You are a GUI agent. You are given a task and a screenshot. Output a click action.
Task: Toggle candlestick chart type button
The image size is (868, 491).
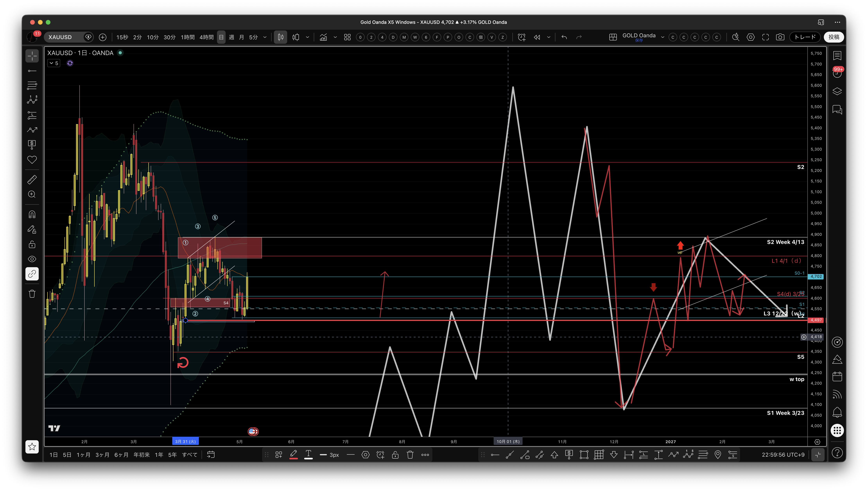tap(281, 37)
